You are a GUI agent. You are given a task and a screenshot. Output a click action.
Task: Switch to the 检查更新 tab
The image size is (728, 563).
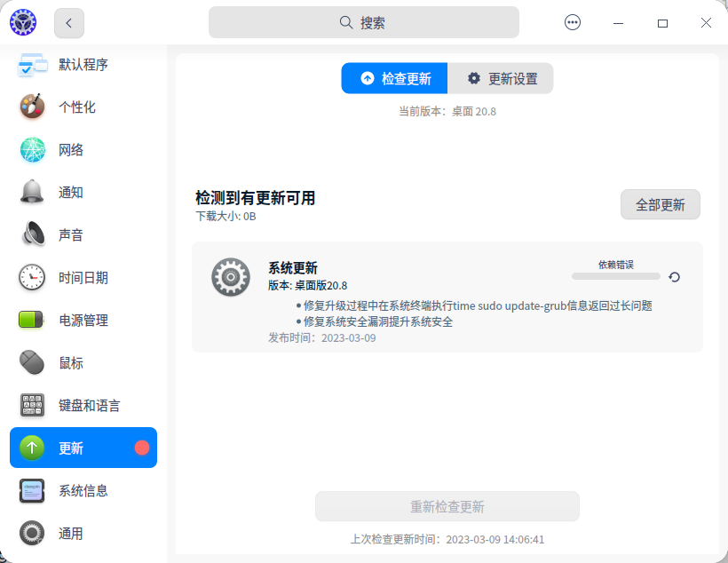coord(394,78)
